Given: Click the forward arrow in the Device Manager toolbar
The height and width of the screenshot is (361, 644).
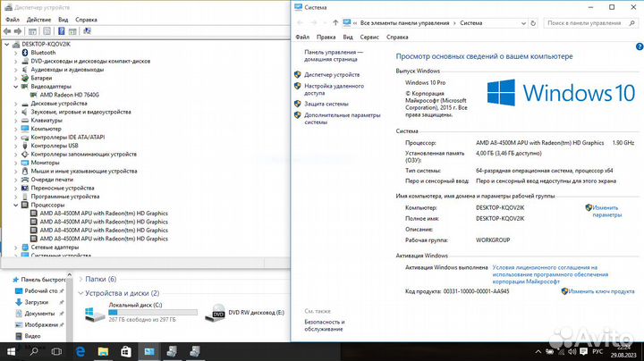Looking at the screenshot, I should pos(18,31).
